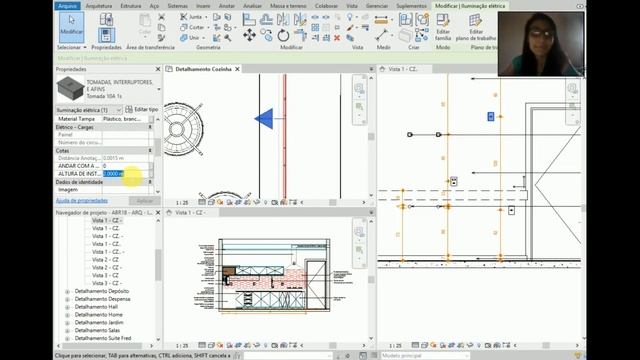Expand the Detalhamento Salas tree node
Image resolution: width=640 pixels, height=360 pixels.
68,331
